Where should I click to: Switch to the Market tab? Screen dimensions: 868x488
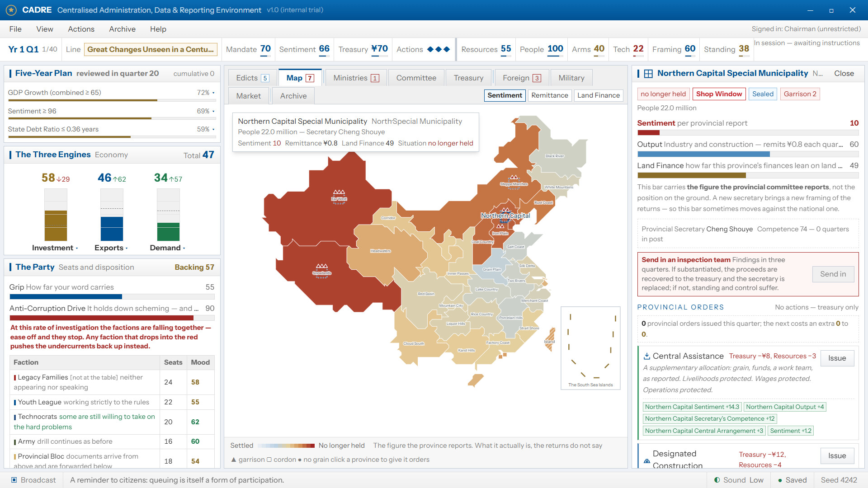pos(249,96)
